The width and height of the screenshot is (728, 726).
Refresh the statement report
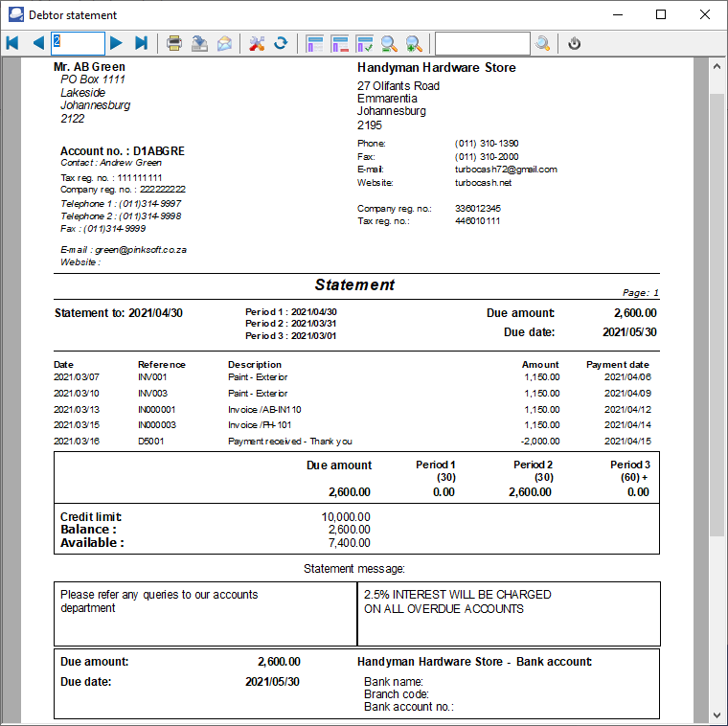[x=281, y=43]
